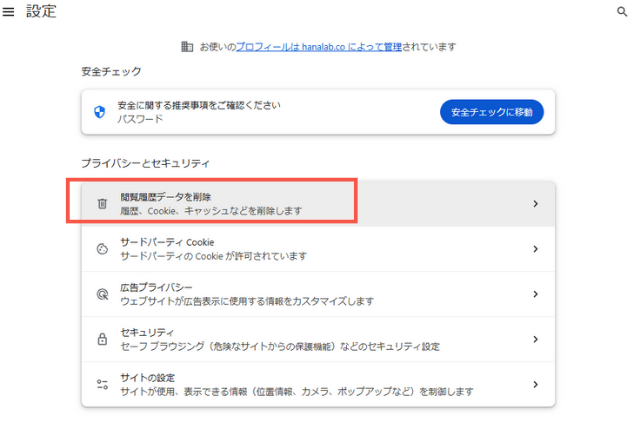Image resolution: width=640 pixels, height=423 pixels.
Task: Click the blue shield safety check icon
Action: [x=100, y=112]
